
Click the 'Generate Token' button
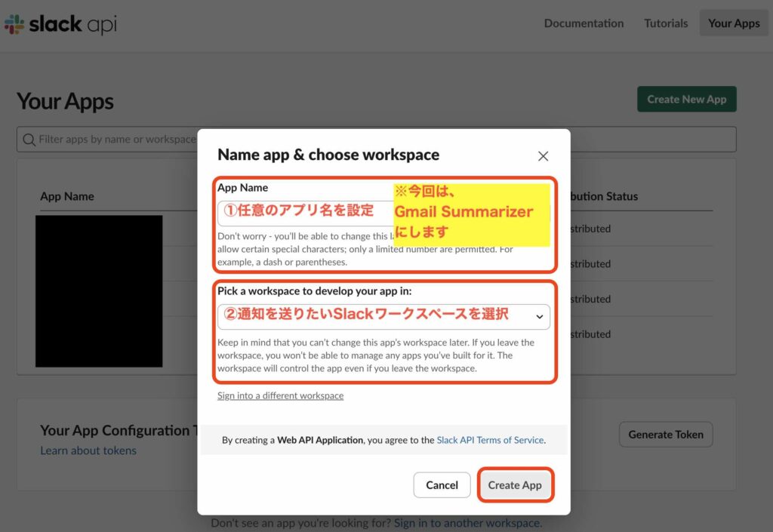pos(665,434)
